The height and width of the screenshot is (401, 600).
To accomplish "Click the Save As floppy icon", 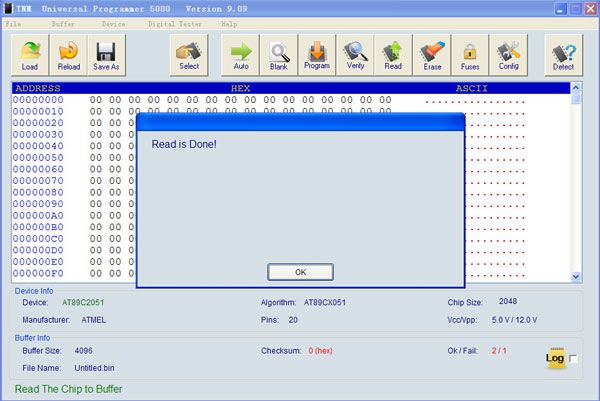I will click(107, 54).
